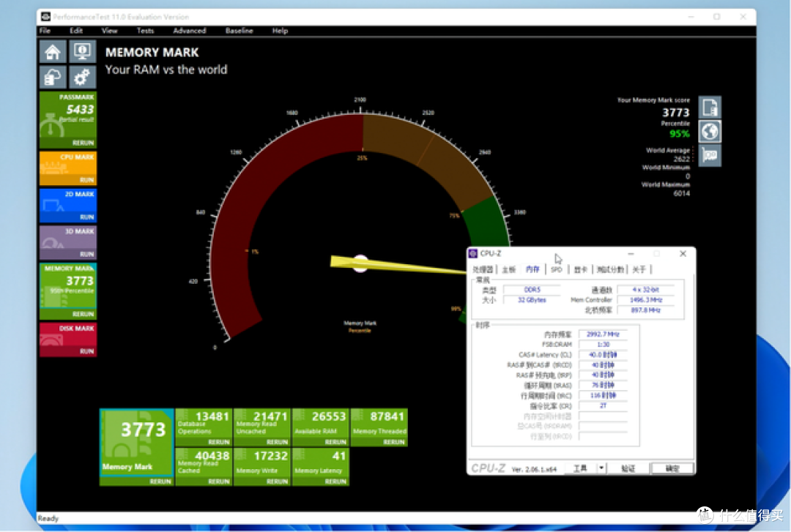
Task: Click the World Maximum 6014 value
Action: tap(681, 193)
